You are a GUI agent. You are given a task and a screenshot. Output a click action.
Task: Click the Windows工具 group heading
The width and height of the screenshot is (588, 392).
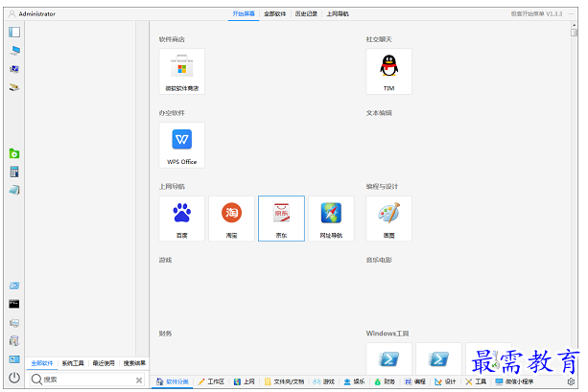coord(388,334)
